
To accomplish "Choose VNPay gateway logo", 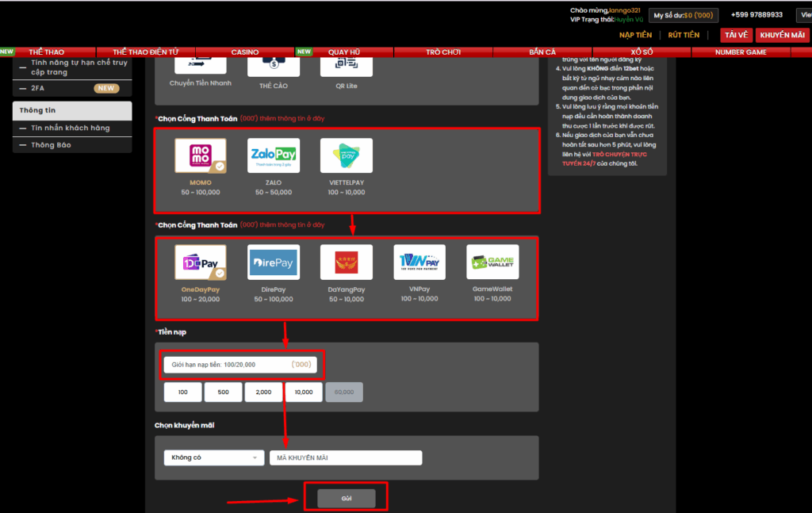I will click(419, 262).
